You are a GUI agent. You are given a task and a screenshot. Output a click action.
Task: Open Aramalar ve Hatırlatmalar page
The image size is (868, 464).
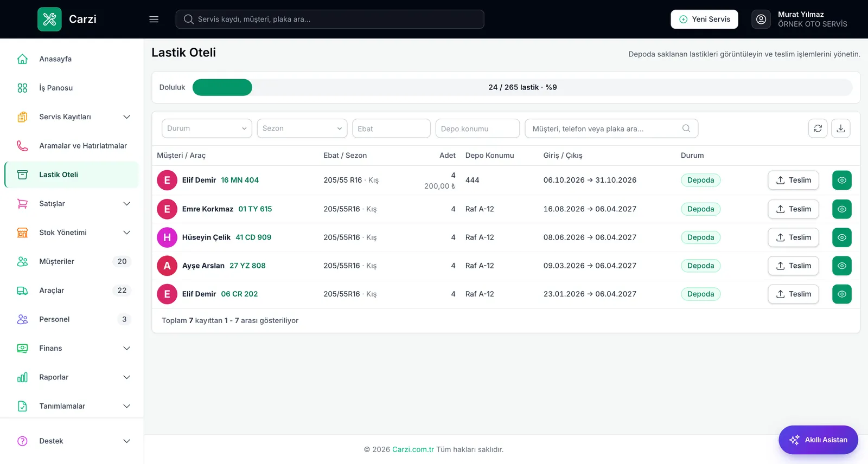72,146
